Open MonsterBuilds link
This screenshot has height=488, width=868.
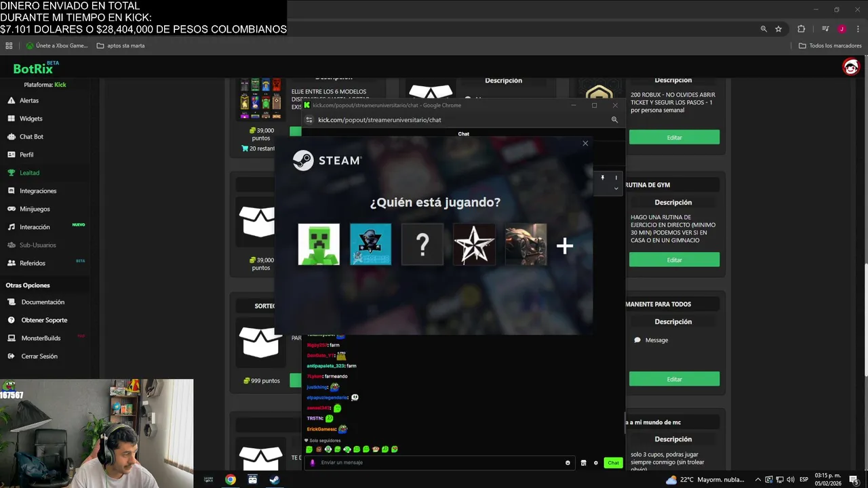(41, 338)
